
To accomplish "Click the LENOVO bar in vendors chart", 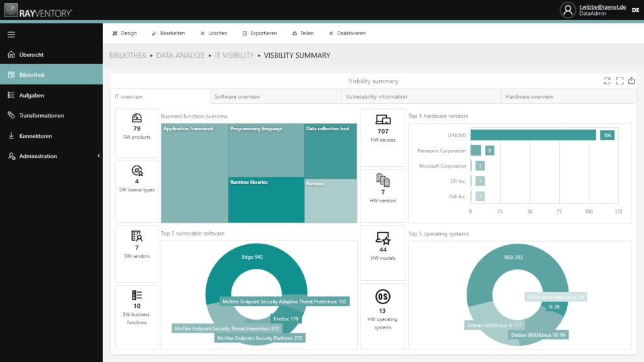I will click(x=533, y=135).
